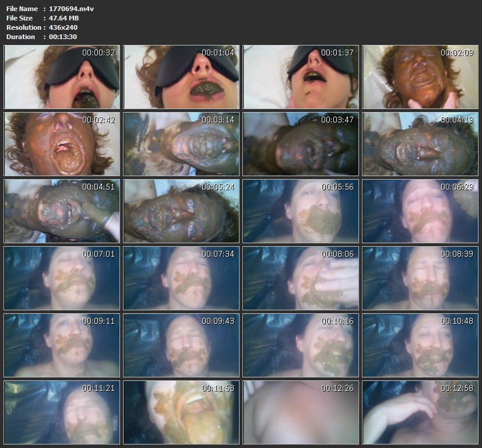482x448 pixels.
Task: Select the last thumbnail at 00:12:58
Action: pos(420,412)
